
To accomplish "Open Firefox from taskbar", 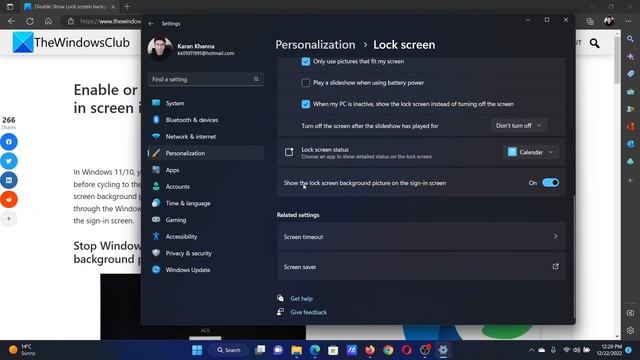I will (370, 350).
